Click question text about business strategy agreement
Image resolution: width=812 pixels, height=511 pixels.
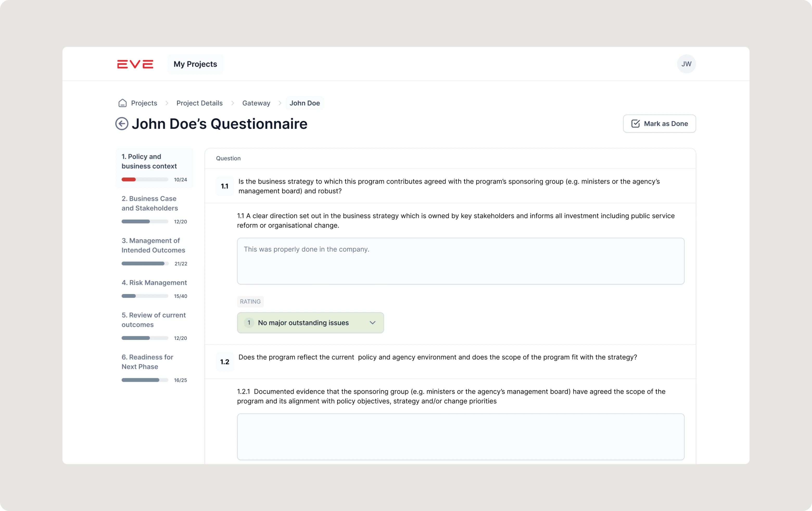(449, 186)
